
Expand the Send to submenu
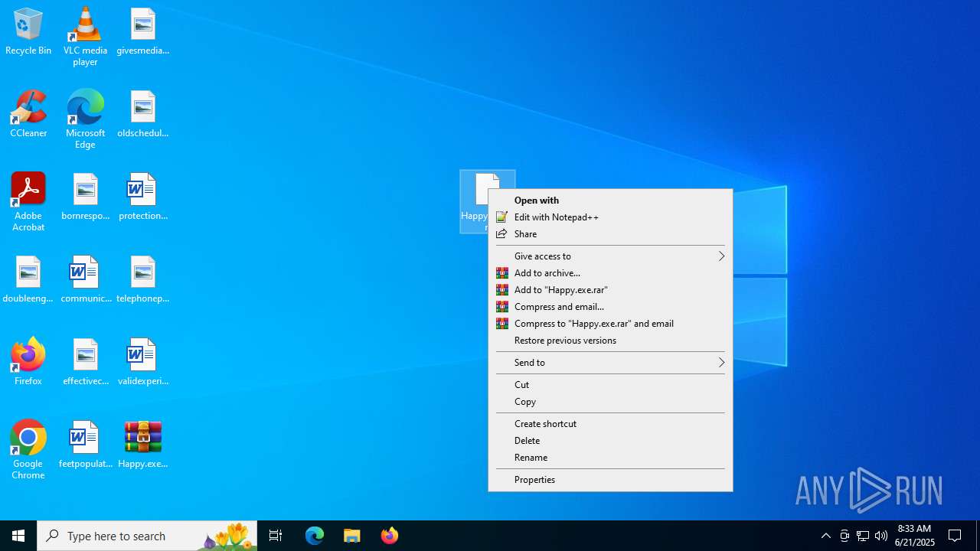[x=610, y=363]
